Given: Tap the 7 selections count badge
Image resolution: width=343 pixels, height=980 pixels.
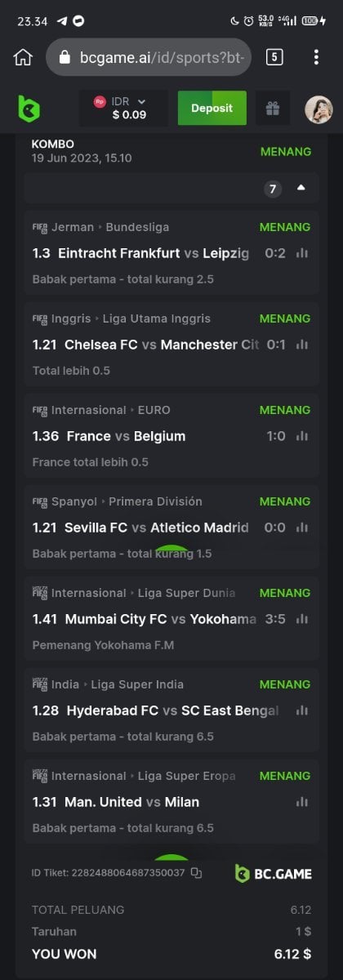Looking at the screenshot, I should click(x=273, y=189).
